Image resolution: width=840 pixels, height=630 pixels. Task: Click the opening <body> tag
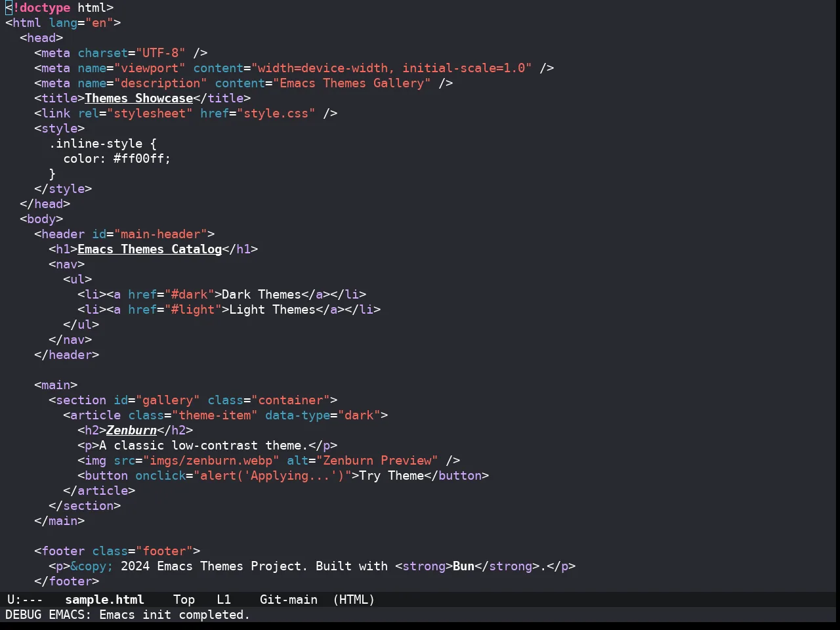(x=41, y=219)
